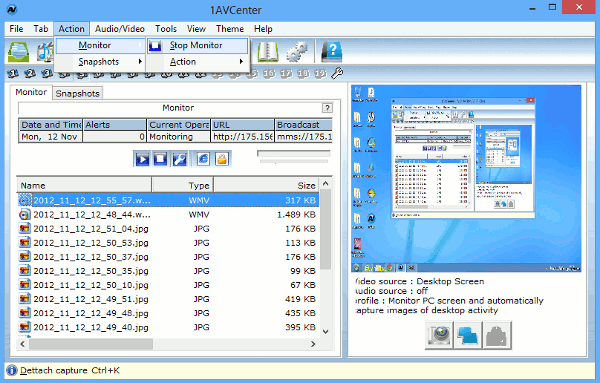Select file 2012_11_12_12_50_35.jpg
This screenshot has height=383, width=600.
168,271
